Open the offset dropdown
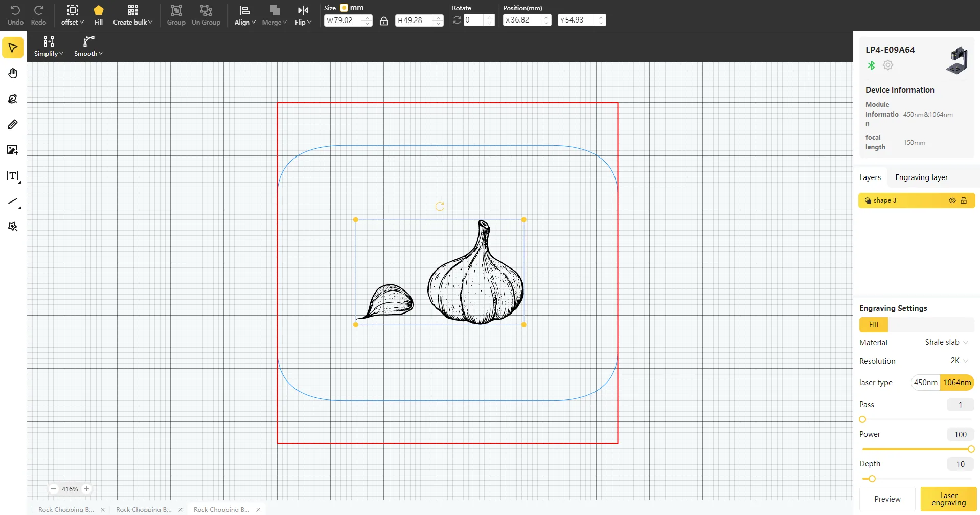Image resolution: width=980 pixels, height=515 pixels. point(73,15)
